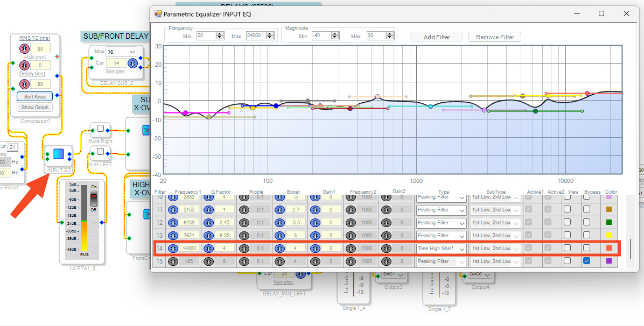This screenshot has height=326, width=644.
Task: Open Type dropdown for filter 12
Action: (441, 223)
